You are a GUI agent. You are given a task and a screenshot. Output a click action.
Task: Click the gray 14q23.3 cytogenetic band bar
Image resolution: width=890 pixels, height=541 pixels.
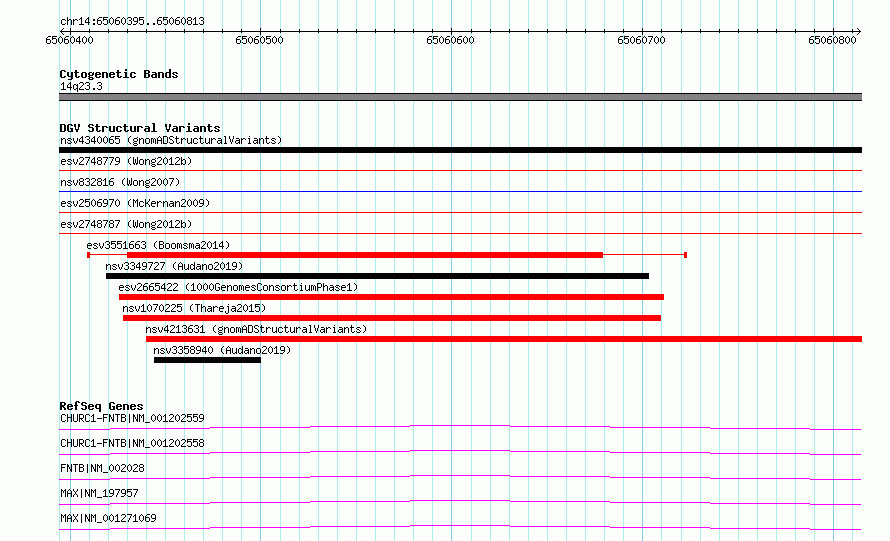pos(460,97)
